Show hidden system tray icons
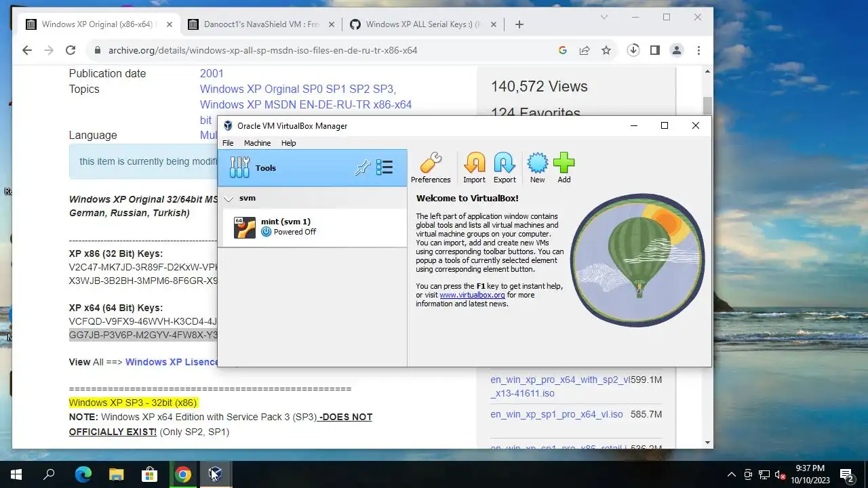Screen dimensions: 868x488 click(x=731, y=474)
